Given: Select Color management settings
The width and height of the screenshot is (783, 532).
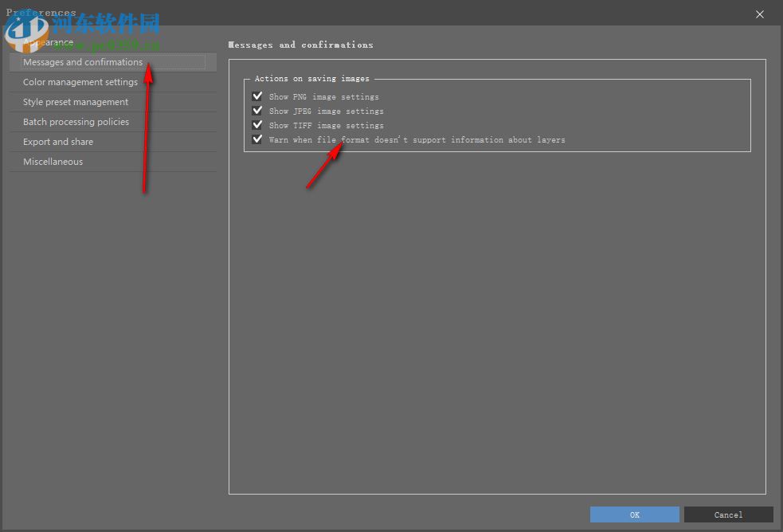Looking at the screenshot, I should pos(80,81).
